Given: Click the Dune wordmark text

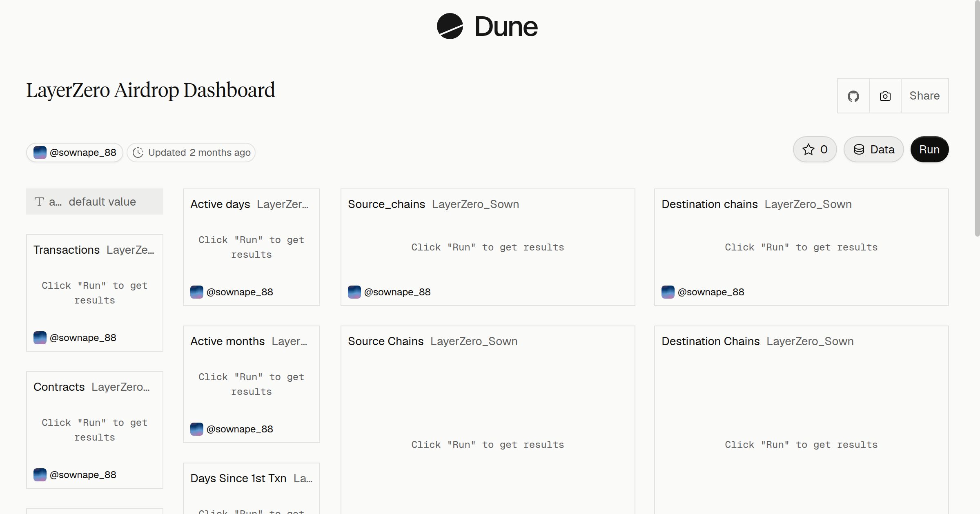Looking at the screenshot, I should point(506,27).
